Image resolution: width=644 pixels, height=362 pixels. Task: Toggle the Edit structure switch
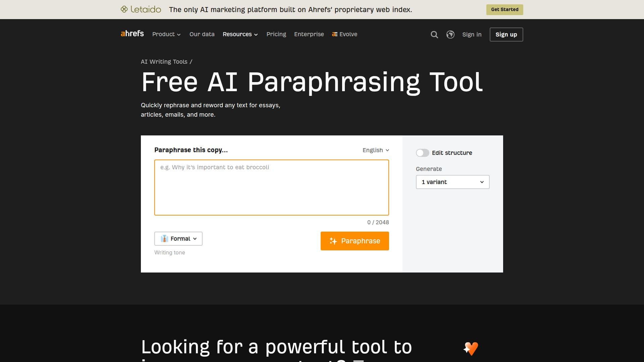pyautogui.click(x=423, y=153)
